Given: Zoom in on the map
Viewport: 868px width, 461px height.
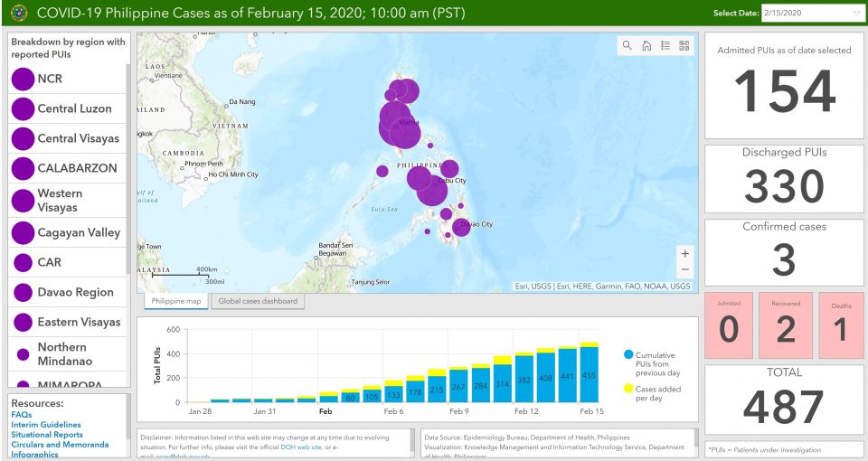Looking at the screenshot, I should click(x=684, y=254).
